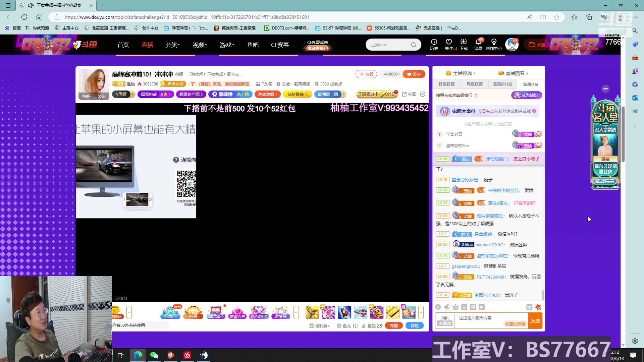Send the red rocket gift
The width and height of the screenshot is (644, 362).
click(x=344, y=312)
